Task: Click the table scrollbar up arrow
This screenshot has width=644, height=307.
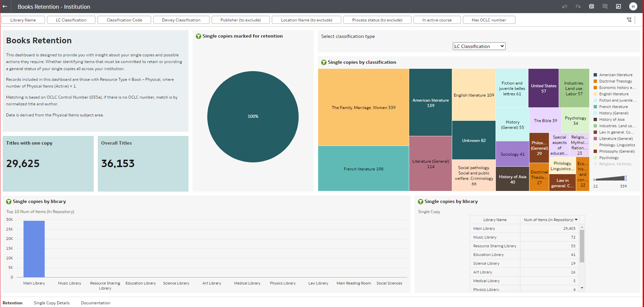Action: (x=582, y=227)
